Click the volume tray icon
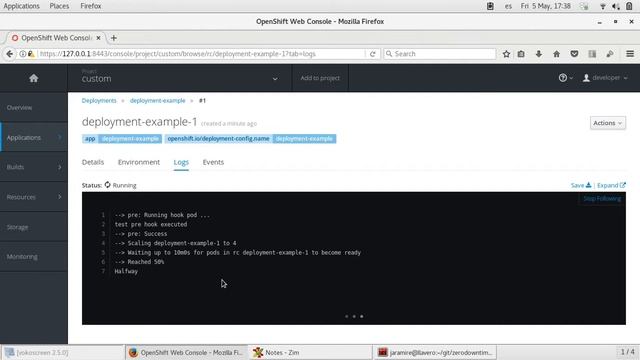 (x=616, y=6)
